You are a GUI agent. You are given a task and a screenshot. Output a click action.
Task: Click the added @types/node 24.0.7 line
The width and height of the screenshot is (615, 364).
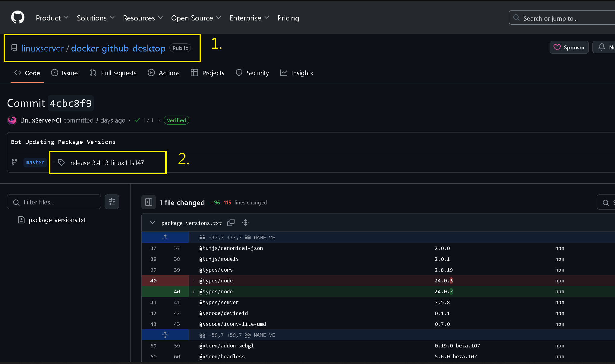378,291
